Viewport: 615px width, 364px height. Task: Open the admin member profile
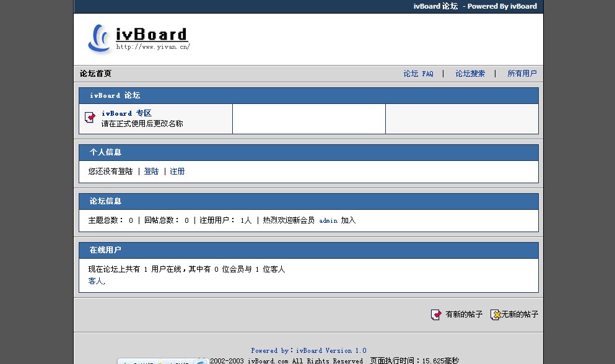coord(328,220)
